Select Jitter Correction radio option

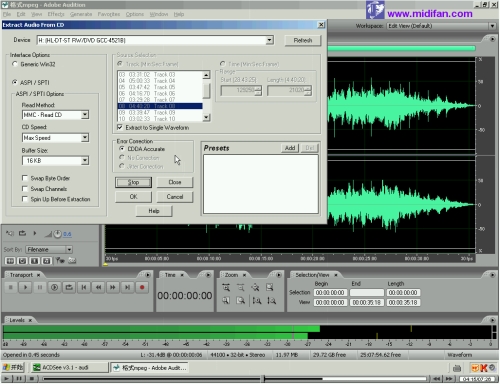coord(122,166)
